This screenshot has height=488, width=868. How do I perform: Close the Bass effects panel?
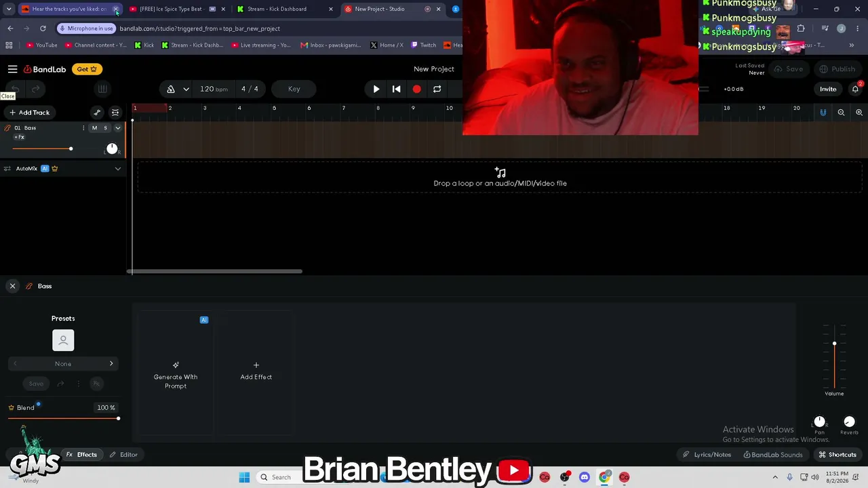(12, 286)
